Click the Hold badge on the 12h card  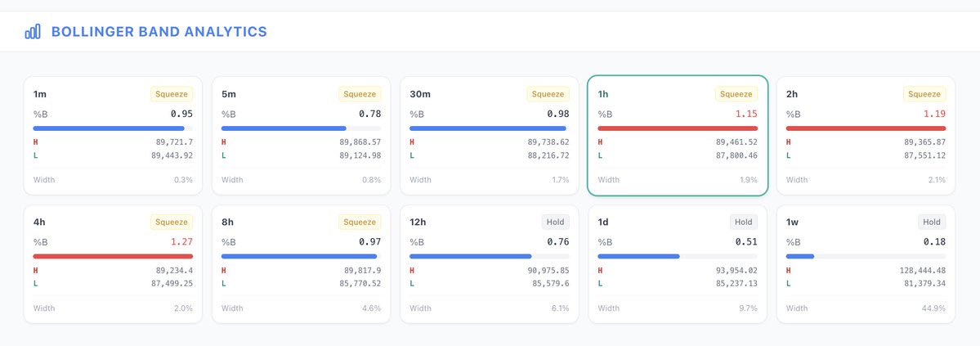(x=556, y=222)
